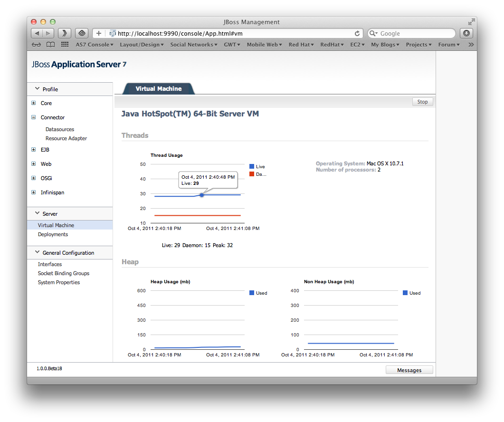Screen dimensions: 504x422
Task: Click the browser Back arrow button
Action: (37, 33)
